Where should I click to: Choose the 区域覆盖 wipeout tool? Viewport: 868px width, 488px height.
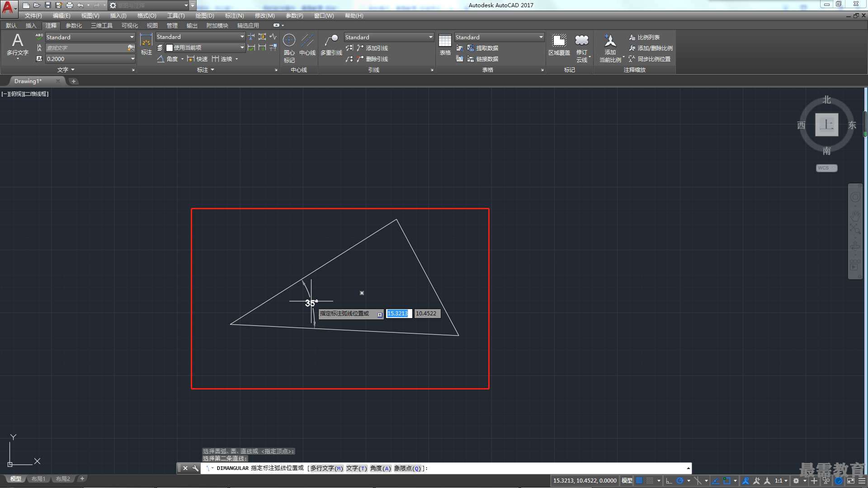559,45
